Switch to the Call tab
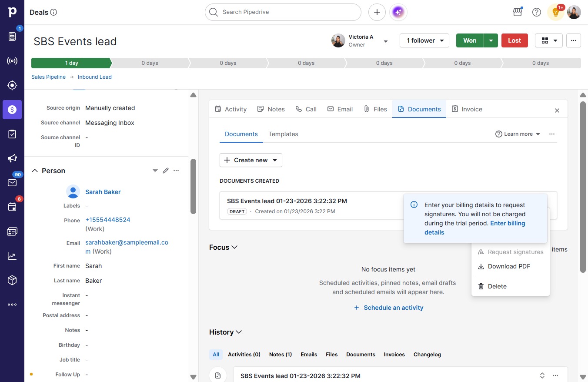This screenshot has height=382, width=588. 306,109
